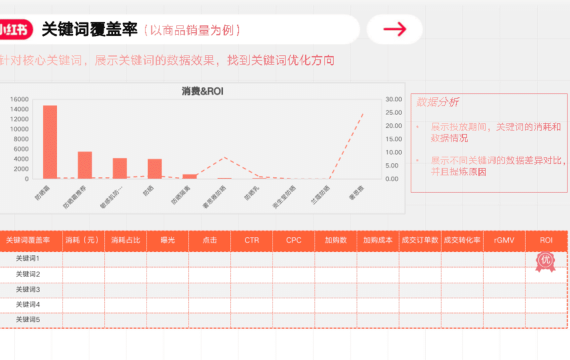This screenshot has height=360, width=570.
Task: Click the red right-arrow icon
Action: [395, 29]
